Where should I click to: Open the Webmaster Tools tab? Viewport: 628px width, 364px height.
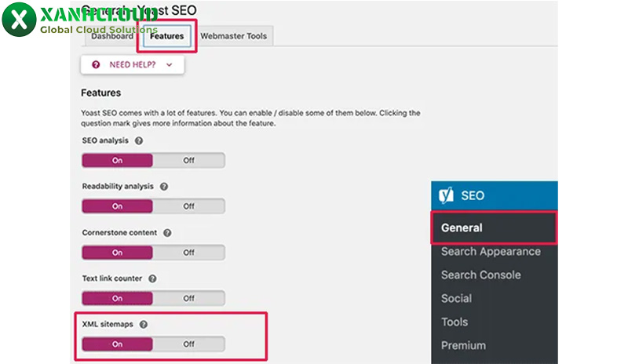233,36
